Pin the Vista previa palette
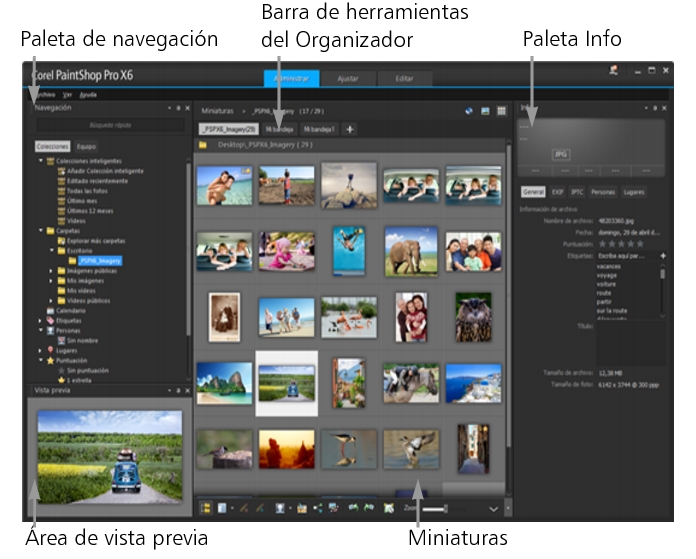This screenshot has height=559, width=696. click(176, 389)
